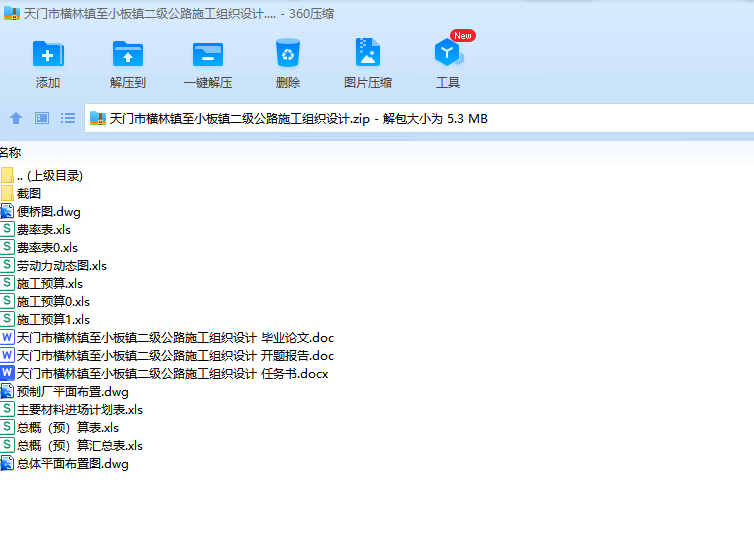Select file 施工预算0.xls
Screen dimensions: 754x548
click(x=45, y=301)
